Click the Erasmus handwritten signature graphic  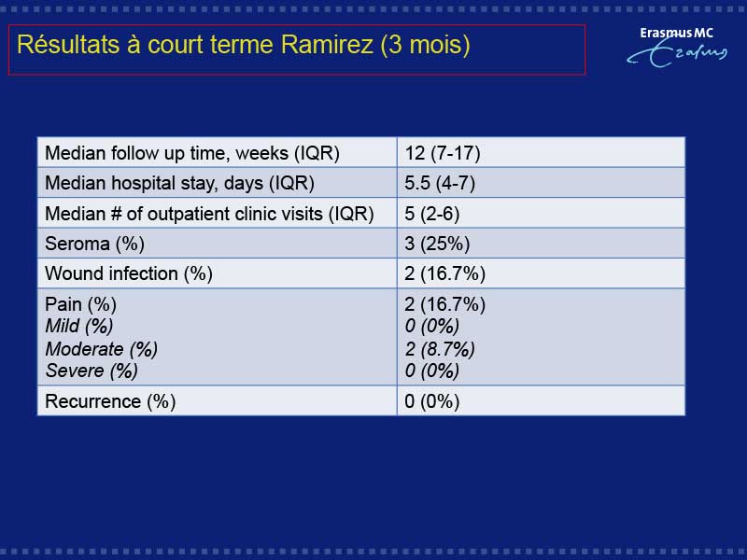pyautogui.click(x=677, y=54)
